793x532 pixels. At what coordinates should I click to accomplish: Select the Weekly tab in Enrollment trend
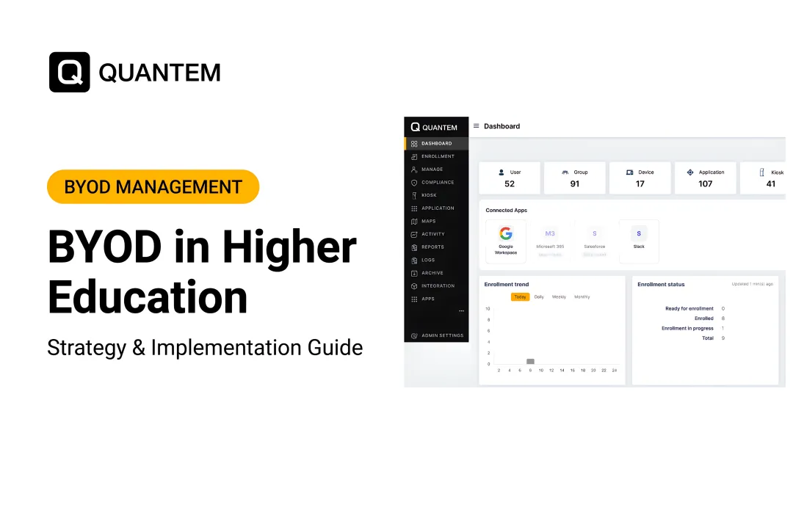[x=559, y=297]
